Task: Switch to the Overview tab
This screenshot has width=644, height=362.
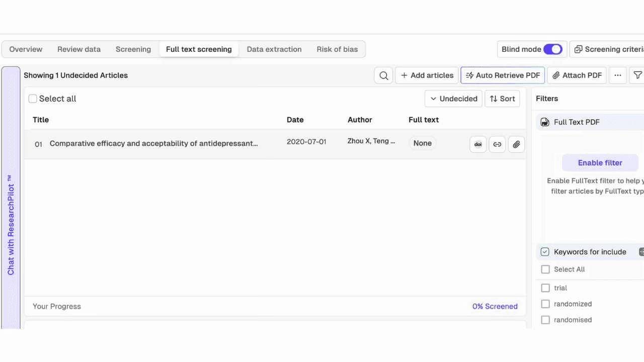Action: tap(26, 49)
